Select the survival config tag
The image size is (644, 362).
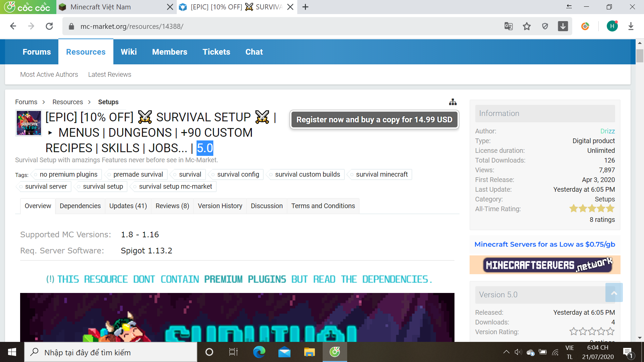[238, 174]
